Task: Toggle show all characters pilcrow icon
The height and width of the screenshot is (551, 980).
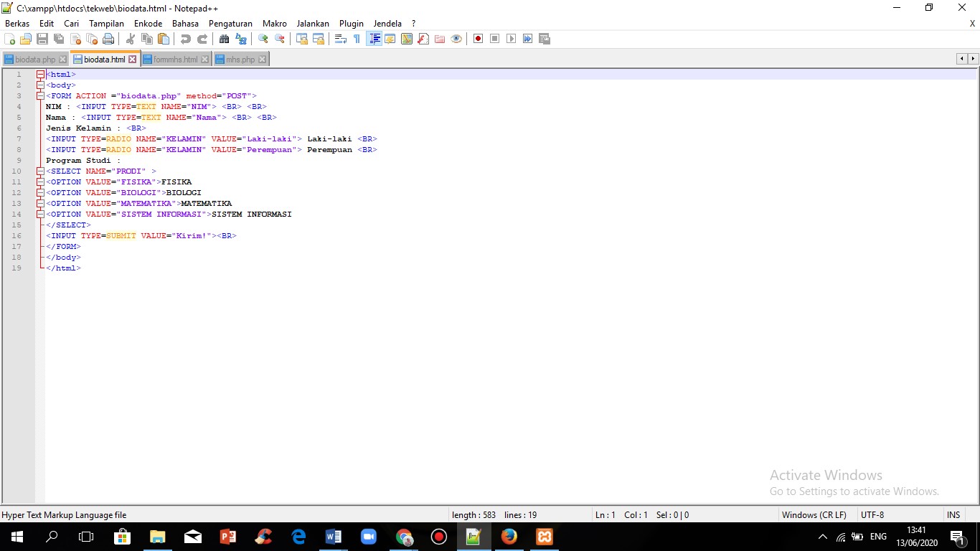Action: (x=357, y=39)
